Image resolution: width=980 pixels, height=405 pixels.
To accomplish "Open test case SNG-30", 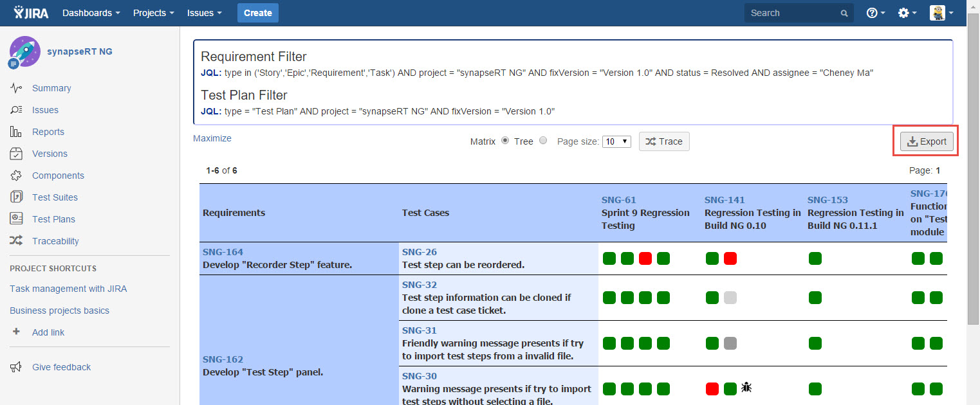I will [420, 376].
